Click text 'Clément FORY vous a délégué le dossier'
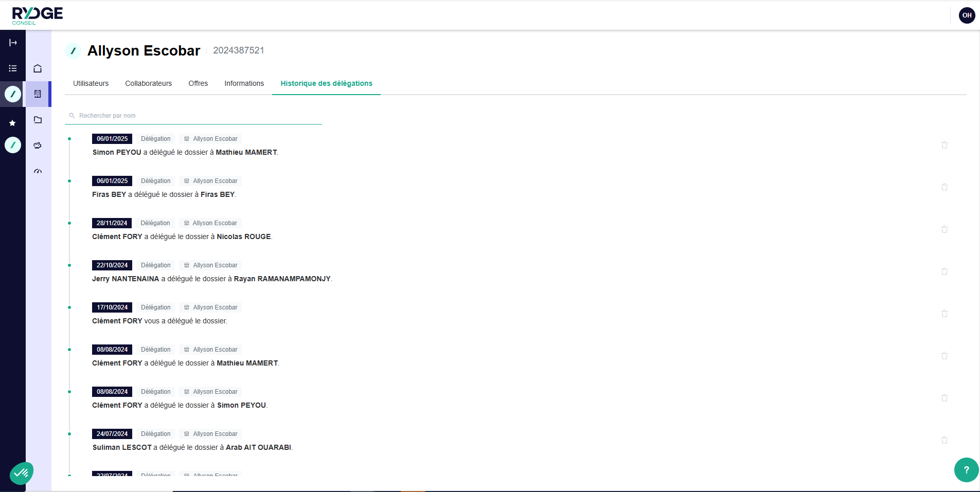Image resolution: width=980 pixels, height=492 pixels. 159,321
